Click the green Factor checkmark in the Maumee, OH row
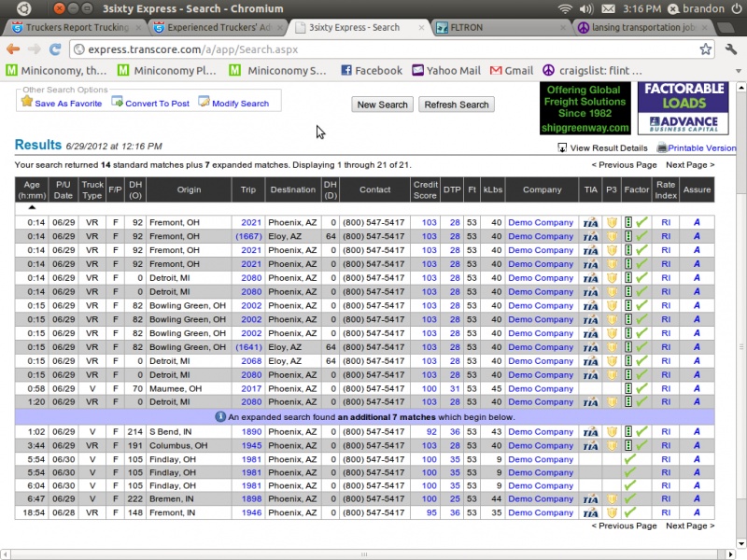The width and height of the screenshot is (747, 560). [641, 389]
